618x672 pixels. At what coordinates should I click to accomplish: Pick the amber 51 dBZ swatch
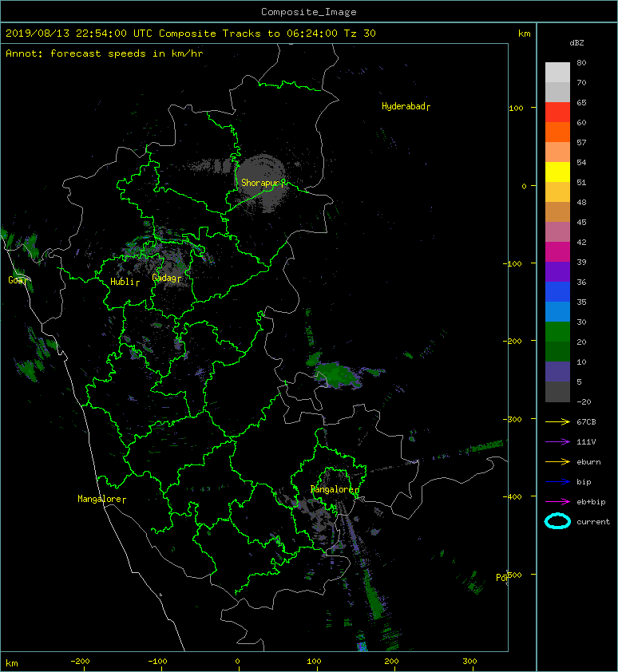coord(557,192)
